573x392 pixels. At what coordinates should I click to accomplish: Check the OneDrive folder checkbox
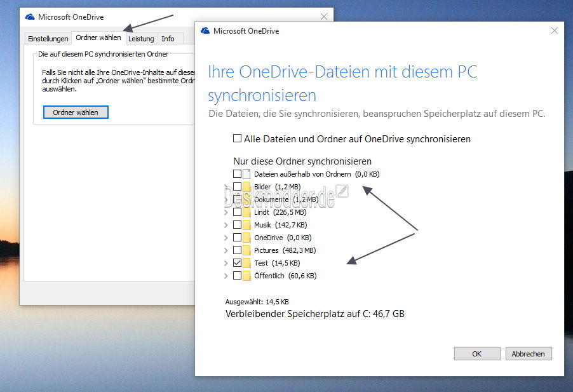pos(237,237)
